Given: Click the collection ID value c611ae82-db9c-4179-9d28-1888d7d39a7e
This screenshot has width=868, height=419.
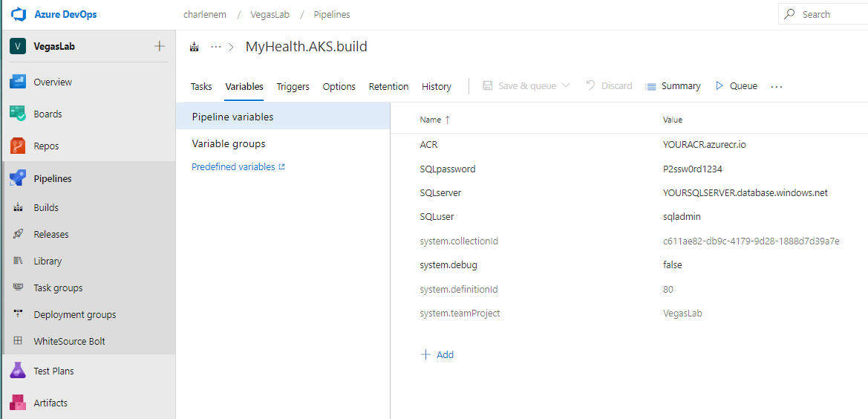Looking at the screenshot, I should coord(751,241).
